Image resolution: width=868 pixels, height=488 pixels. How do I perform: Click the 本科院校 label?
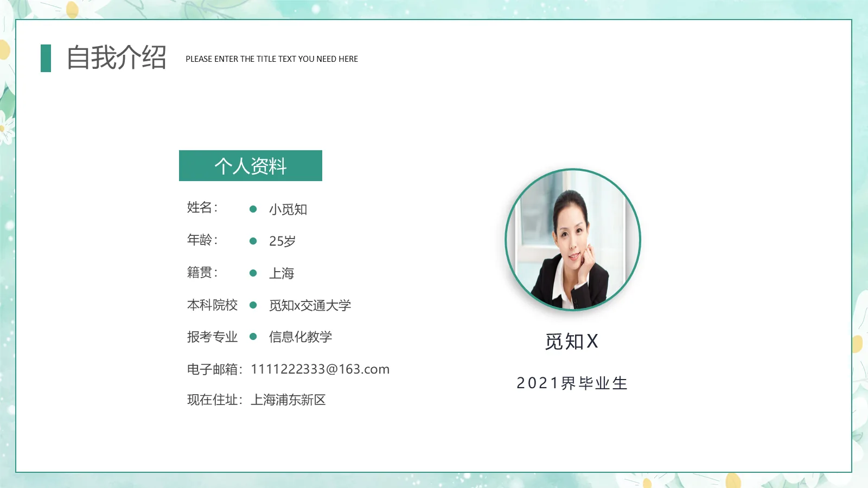click(212, 305)
